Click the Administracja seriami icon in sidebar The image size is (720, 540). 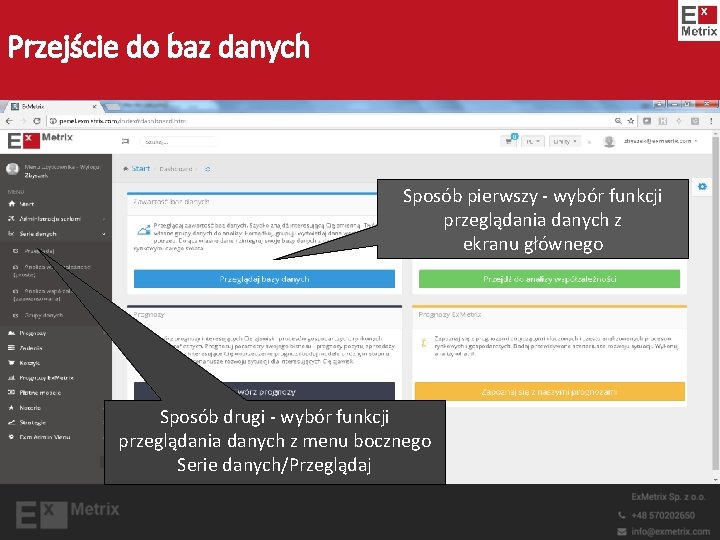pyautogui.click(x=12, y=219)
